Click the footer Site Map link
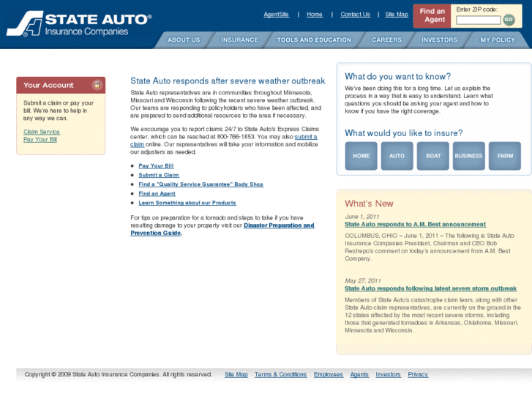This screenshot has height=399, width=532. 236,375
